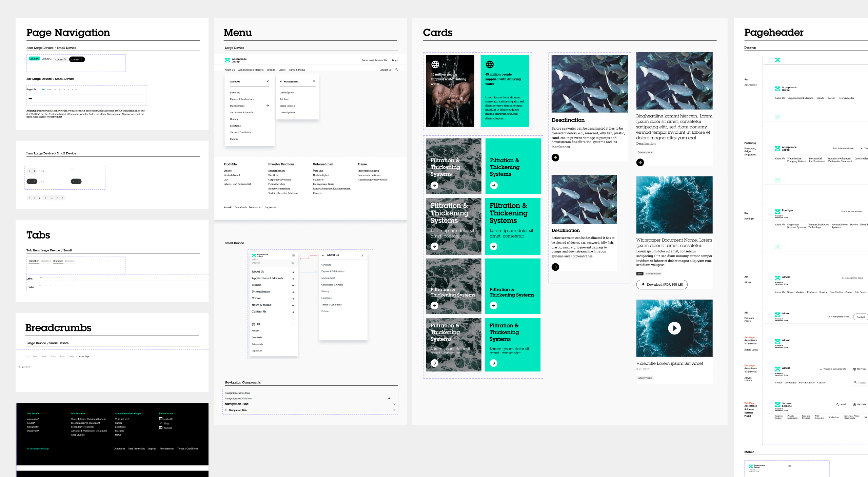The width and height of the screenshot is (868, 477).
Task: Click Download (PDF, 390 kB) button
Action: tap(662, 284)
